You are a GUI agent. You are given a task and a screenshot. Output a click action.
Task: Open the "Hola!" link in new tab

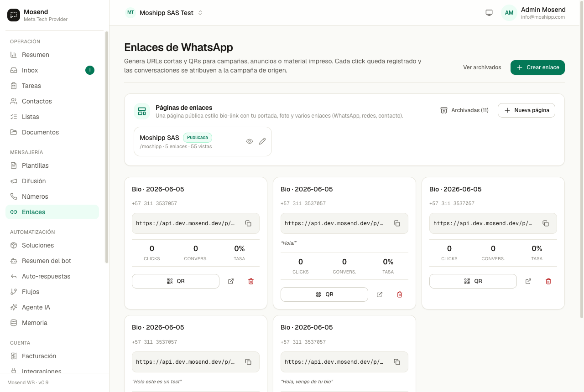(x=380, y=294)
